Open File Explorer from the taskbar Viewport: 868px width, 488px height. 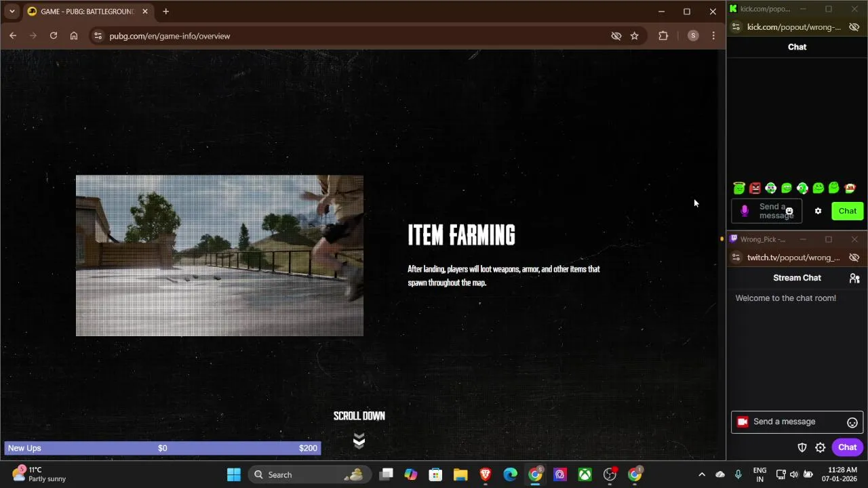pos(460,474)
